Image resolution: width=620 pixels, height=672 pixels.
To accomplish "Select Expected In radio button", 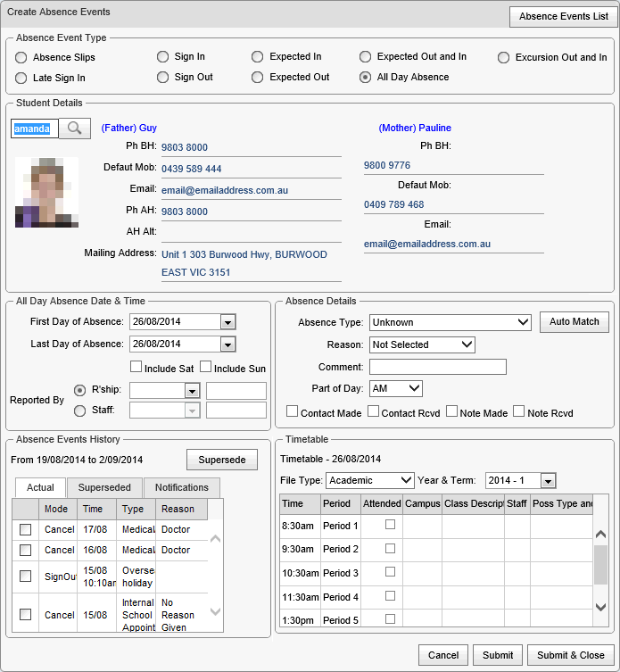I will click(258, 56).
